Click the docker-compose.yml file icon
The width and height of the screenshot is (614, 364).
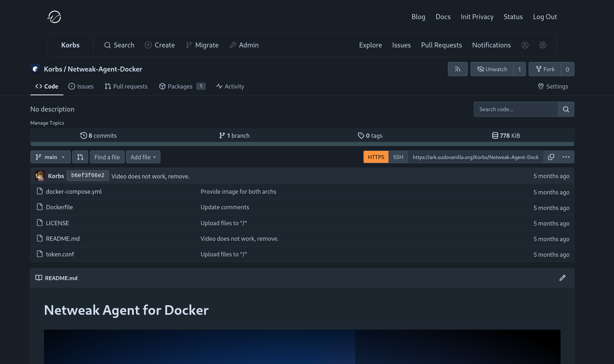coord(40,191)
